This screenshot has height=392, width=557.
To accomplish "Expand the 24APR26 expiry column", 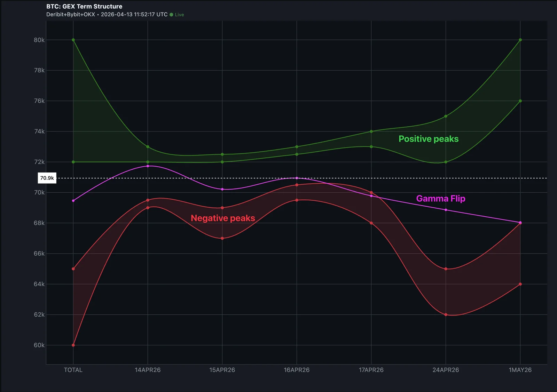I will point(446,370).
